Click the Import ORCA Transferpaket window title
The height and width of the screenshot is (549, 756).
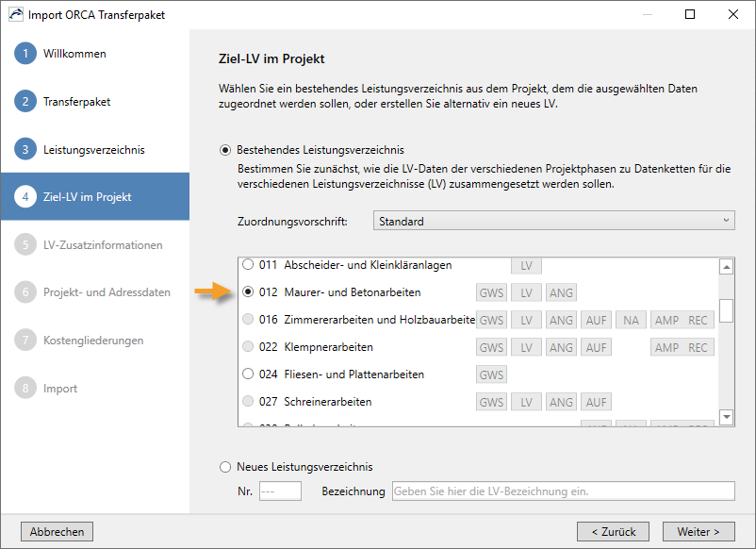pos(96,15)
